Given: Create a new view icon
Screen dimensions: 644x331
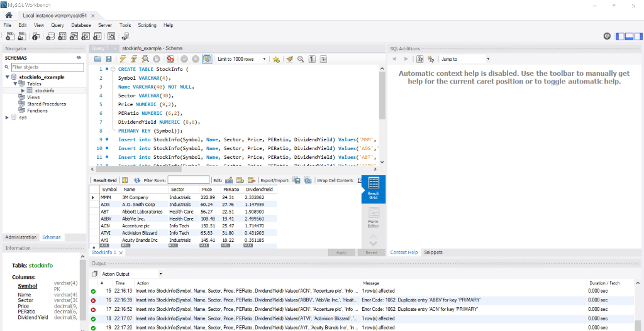Looking at the screenshot, I should pos(74,36).
